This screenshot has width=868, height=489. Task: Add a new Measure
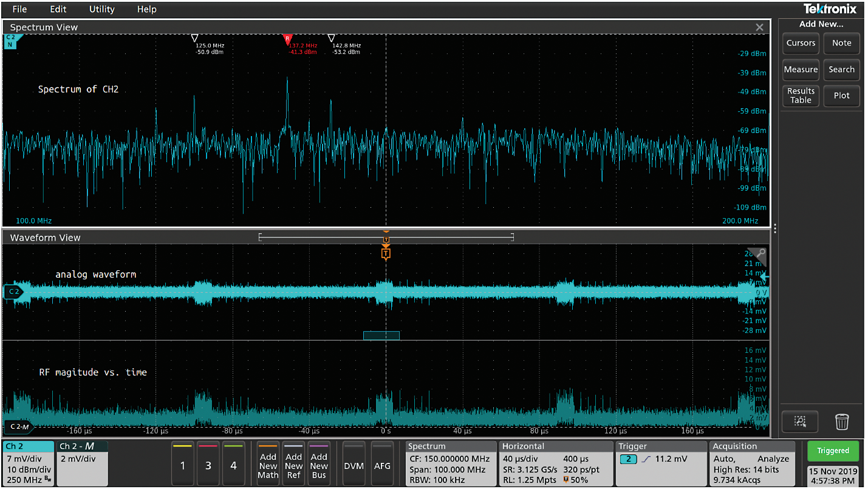coord(800,69)
